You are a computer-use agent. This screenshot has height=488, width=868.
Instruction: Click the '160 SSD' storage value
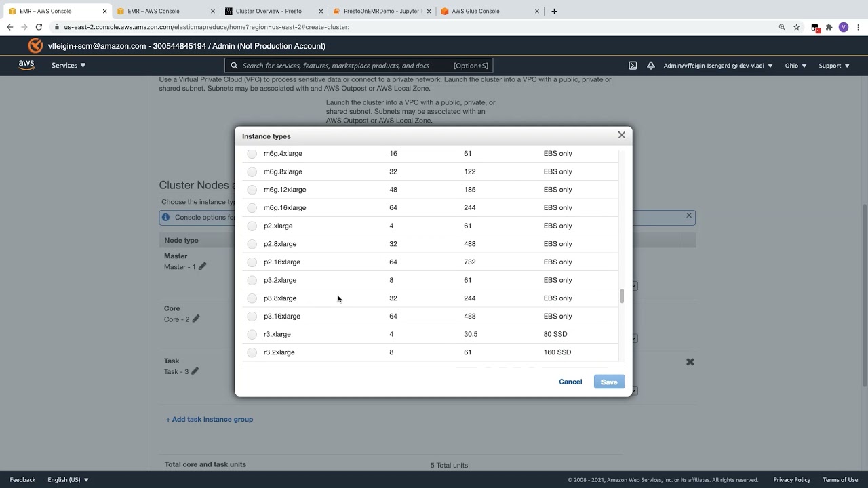point(557,352)
